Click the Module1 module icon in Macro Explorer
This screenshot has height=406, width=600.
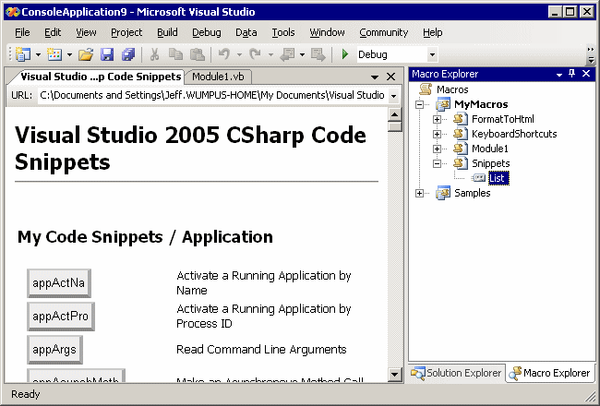click(460, 148)
